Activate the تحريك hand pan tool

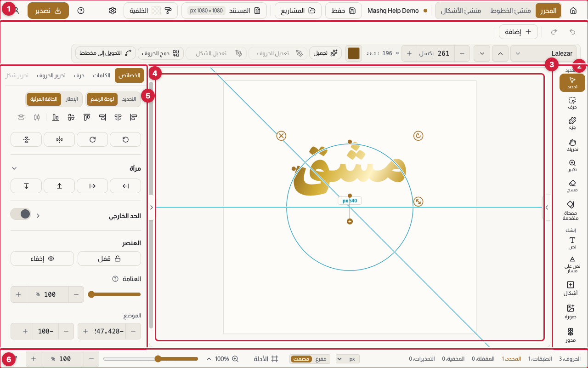click(x=572, y=145)
